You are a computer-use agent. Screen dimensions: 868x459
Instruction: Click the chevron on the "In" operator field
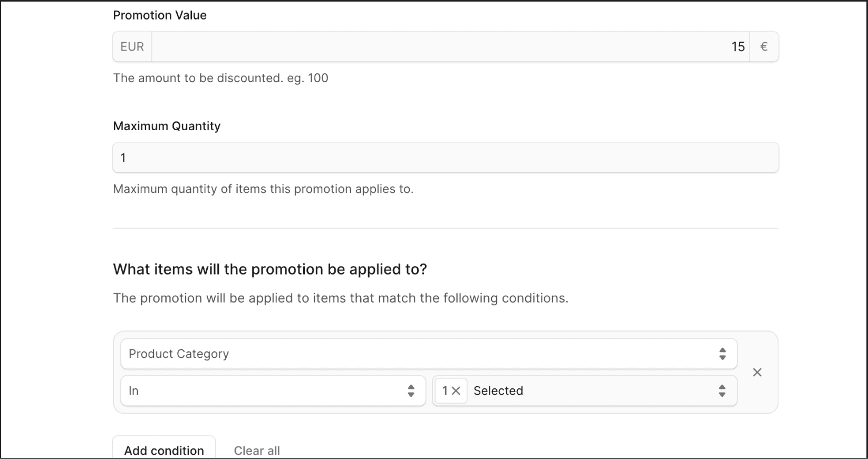[x=411, y=390]
